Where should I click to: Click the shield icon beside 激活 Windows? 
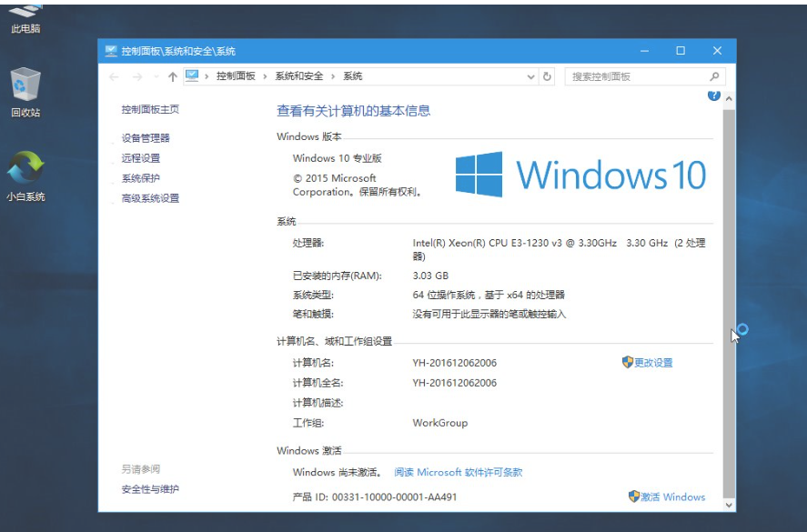coord(634,497)
